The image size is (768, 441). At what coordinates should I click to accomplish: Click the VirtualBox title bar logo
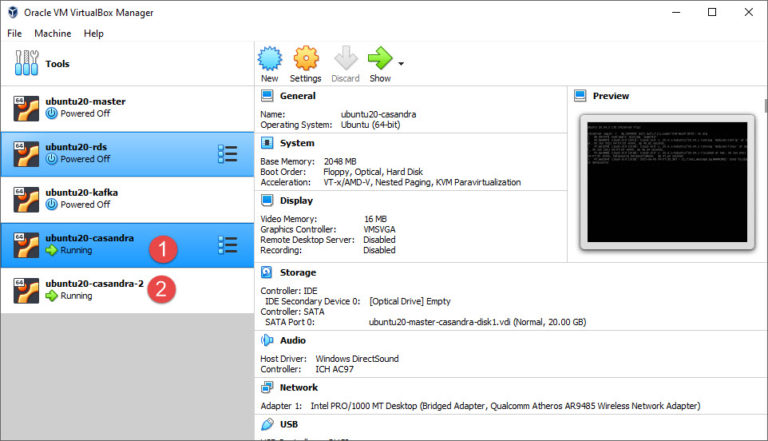(x=14, y=12)
